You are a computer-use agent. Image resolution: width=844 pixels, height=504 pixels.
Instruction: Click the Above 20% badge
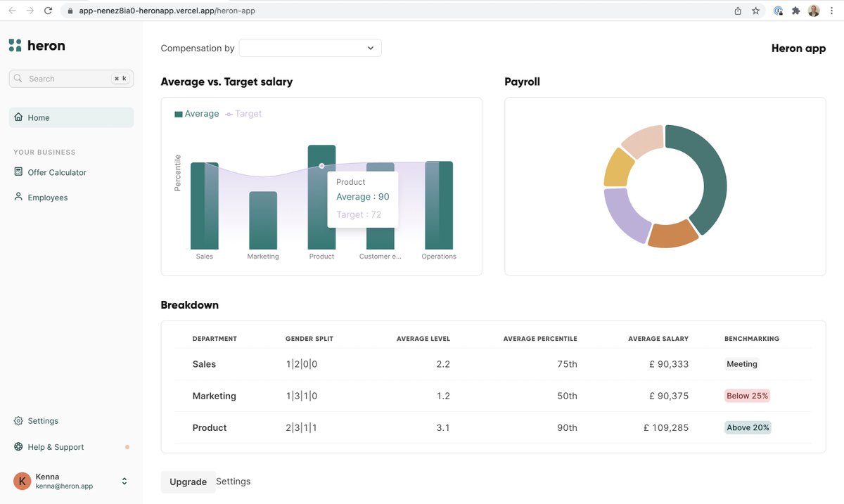click(x=748, y=427)
